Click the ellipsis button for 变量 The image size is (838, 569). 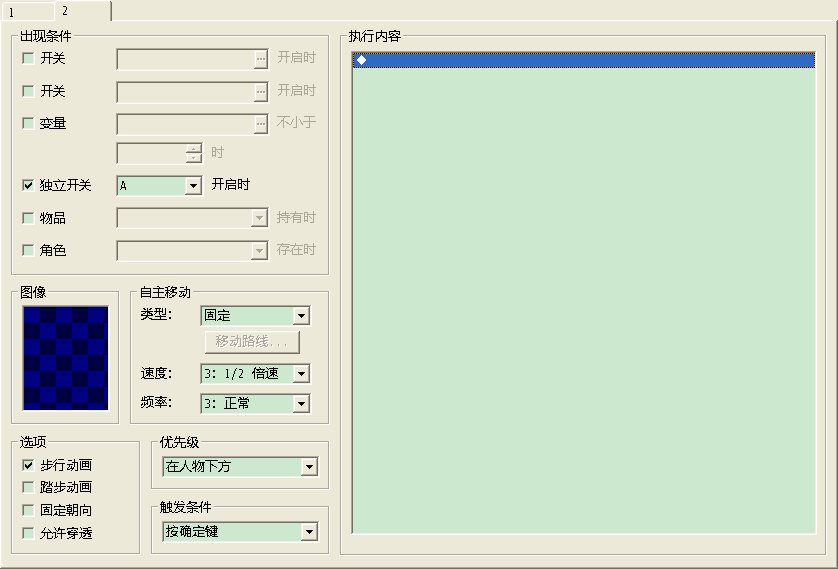pyautogui.click(x=260, y=125)
